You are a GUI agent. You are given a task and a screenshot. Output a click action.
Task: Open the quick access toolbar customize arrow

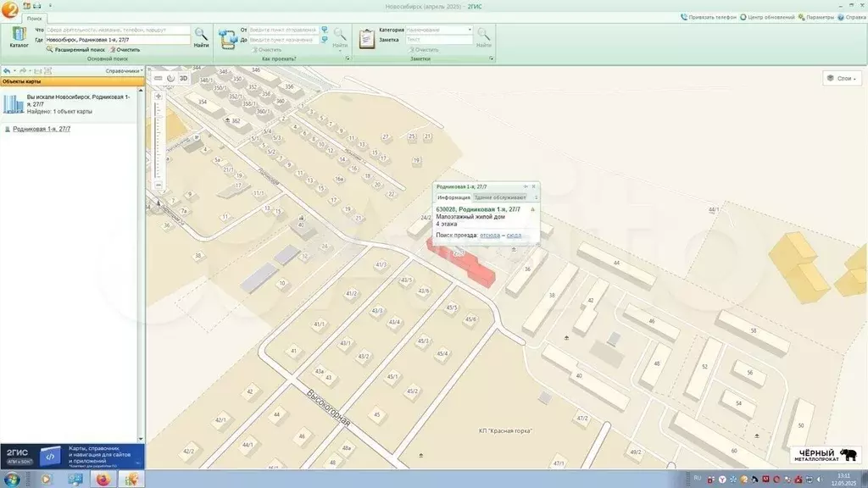50,6
